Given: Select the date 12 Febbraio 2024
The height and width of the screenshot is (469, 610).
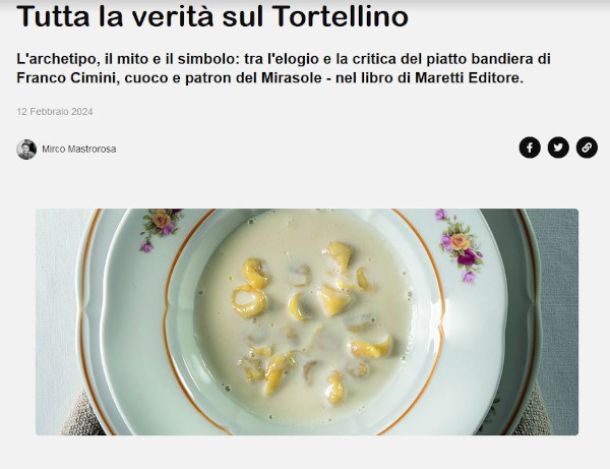Looking at the screenshot, I should pyautogui.click(x=54, y=112).
